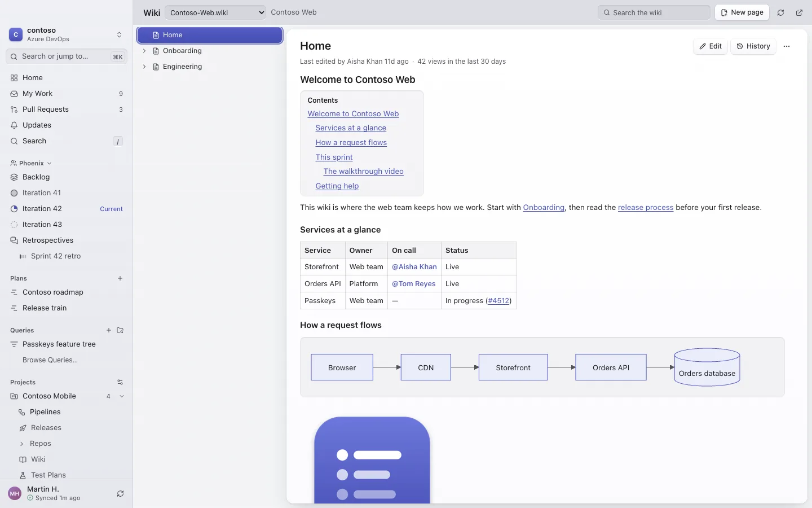Open Home in the left sidebar
Screen dimensions: 812x508
click(67, 78)
